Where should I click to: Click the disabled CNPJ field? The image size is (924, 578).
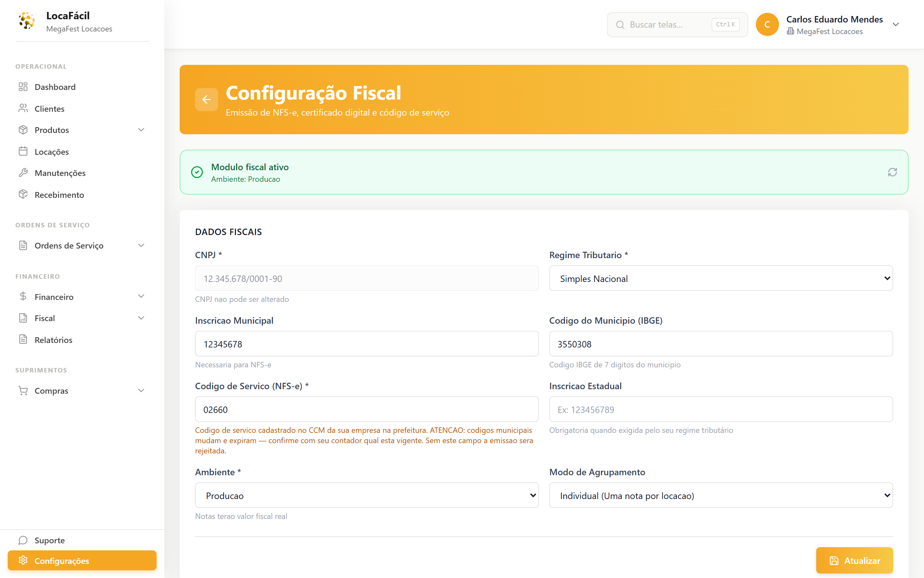point(366,278)
